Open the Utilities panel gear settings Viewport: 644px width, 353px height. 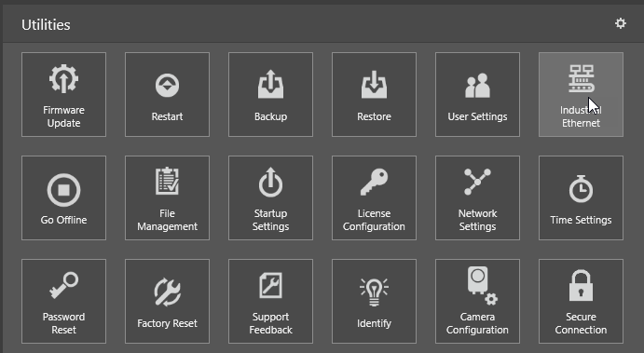pos(620,23)
